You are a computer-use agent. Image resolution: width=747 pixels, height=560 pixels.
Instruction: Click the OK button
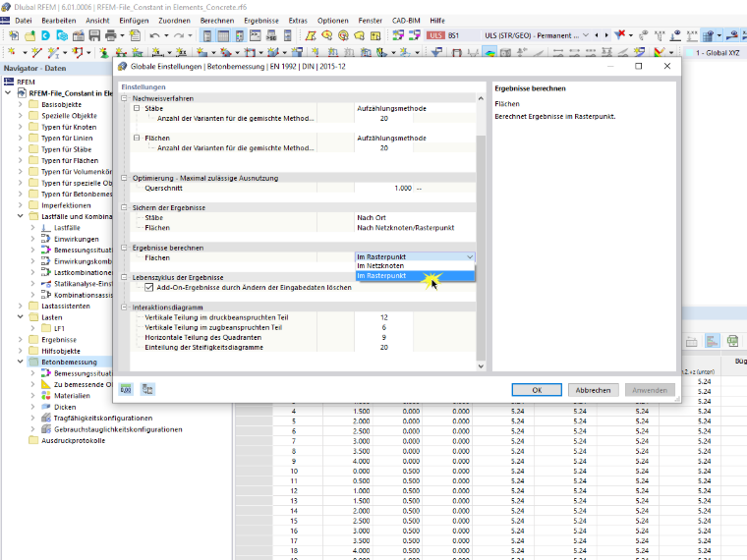pos(537,390)
